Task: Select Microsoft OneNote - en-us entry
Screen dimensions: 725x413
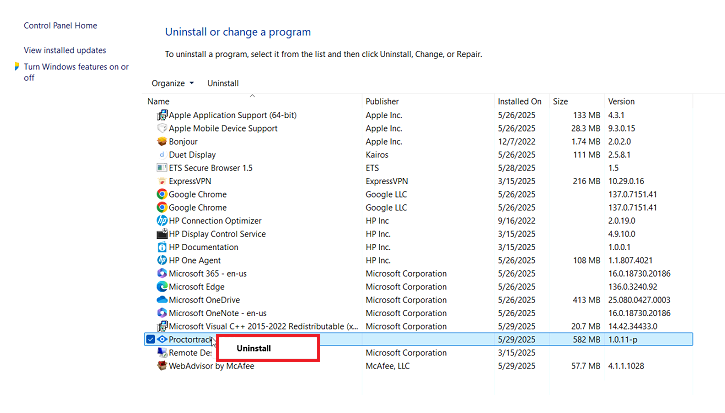Action: (217, 313)
